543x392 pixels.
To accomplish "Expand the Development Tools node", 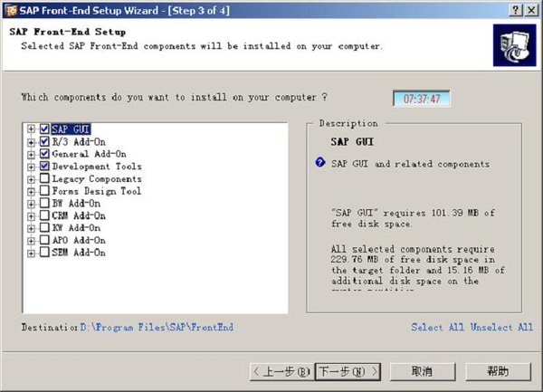I will pyautogui.click(x=32, y=167).
